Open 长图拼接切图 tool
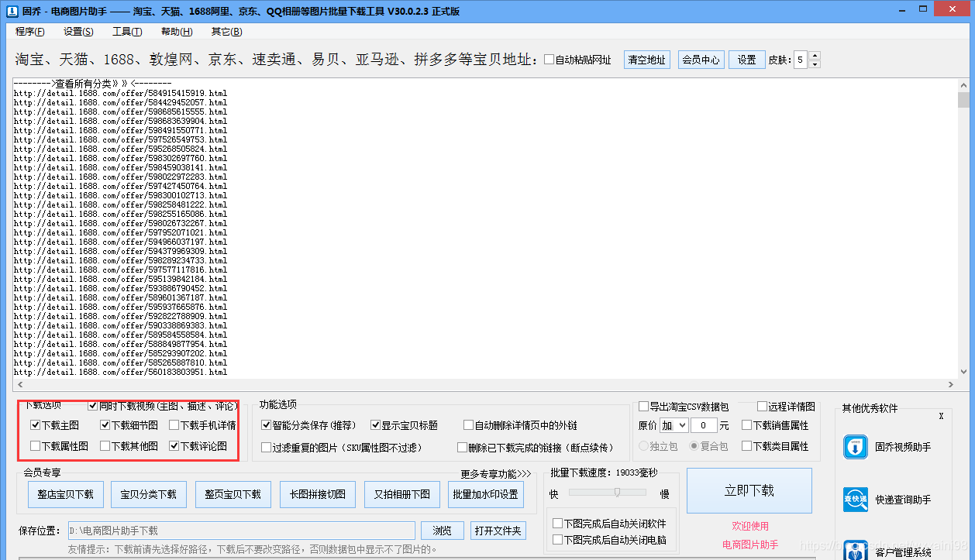This screenshot has height=560, width=975. point(318,494)
